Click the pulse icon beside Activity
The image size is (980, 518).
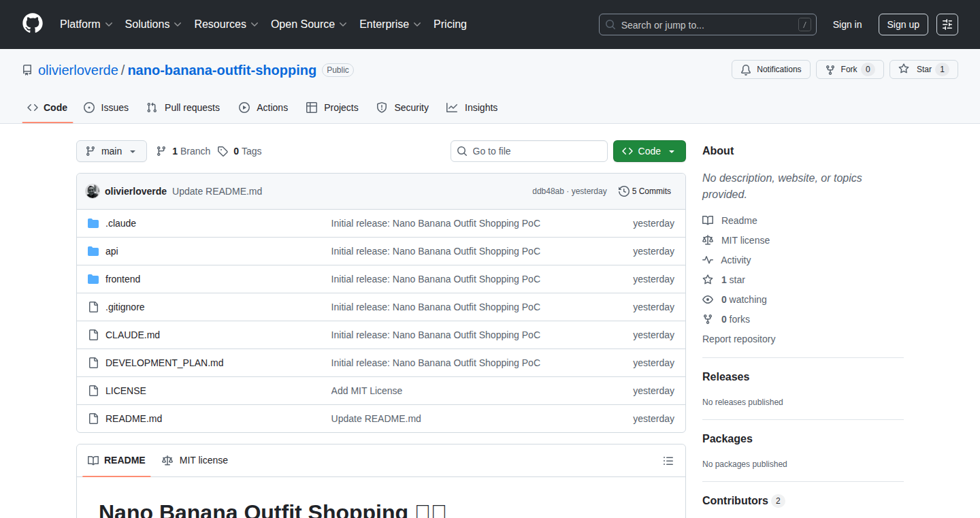pos(708,260)
